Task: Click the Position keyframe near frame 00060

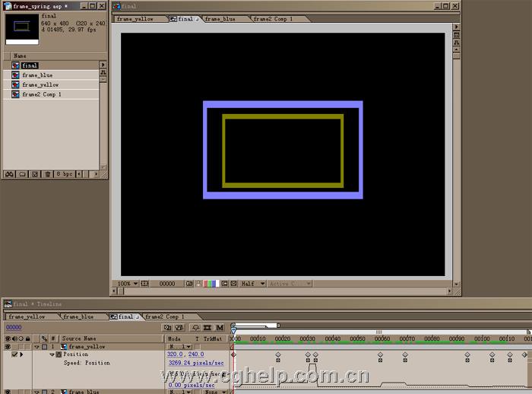Action: point(380,354)
